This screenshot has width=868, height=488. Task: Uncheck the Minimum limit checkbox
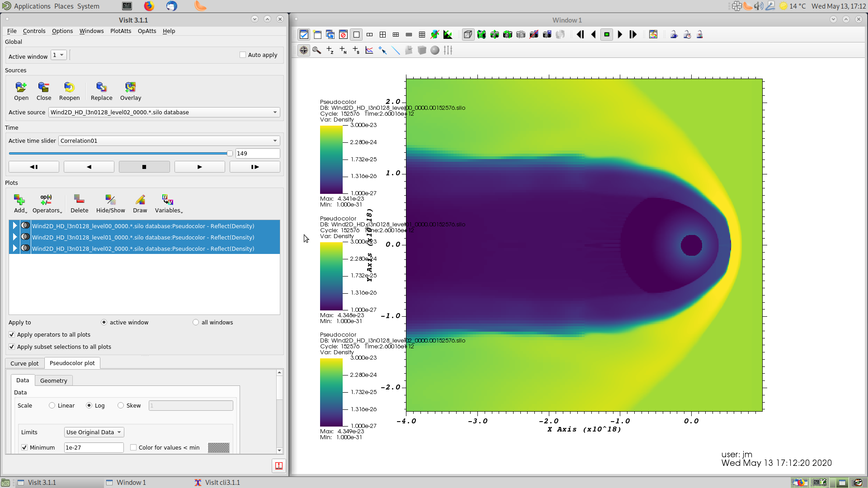coord(24,447)
